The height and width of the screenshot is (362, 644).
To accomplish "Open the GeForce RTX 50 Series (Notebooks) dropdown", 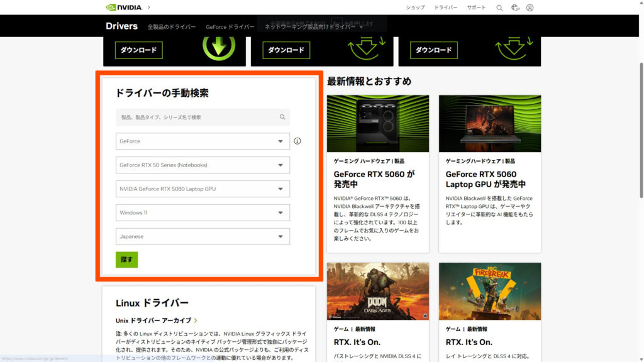I will [x=203, y=165].
